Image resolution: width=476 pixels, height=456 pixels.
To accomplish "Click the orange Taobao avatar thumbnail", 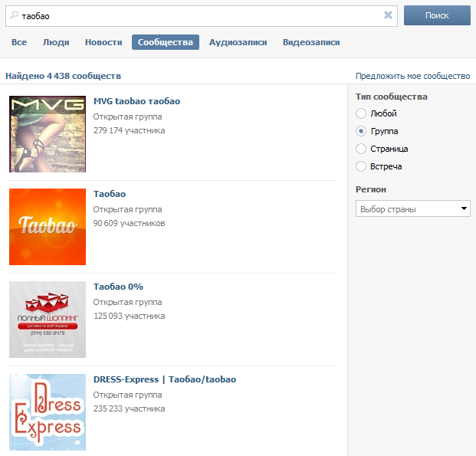I will click(x=48, y=227).
